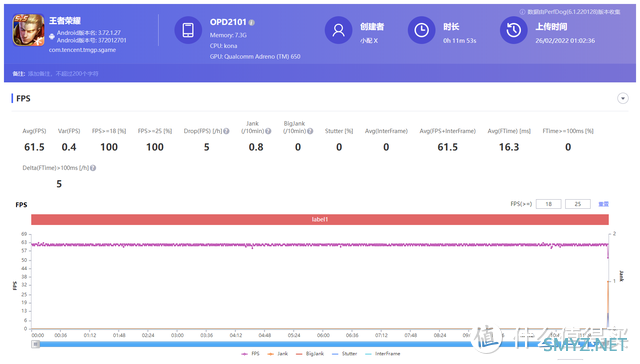Click the Android version icon
Image resolution: width=640 pixels, height=364 pixels.
click(x=52, y=36)
